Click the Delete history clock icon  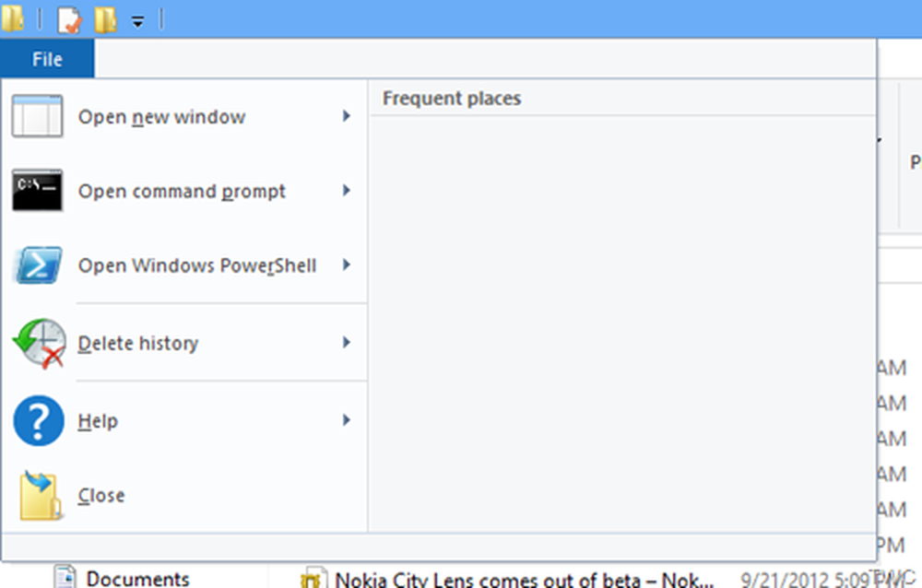click(x=39, y=344)
